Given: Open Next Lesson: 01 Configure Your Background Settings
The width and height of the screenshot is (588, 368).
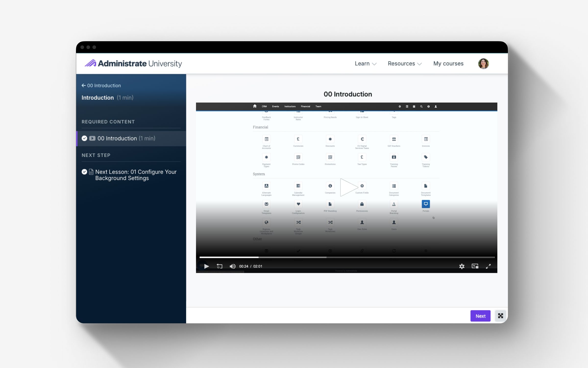Looking at the screenshot, I should 131,175.
